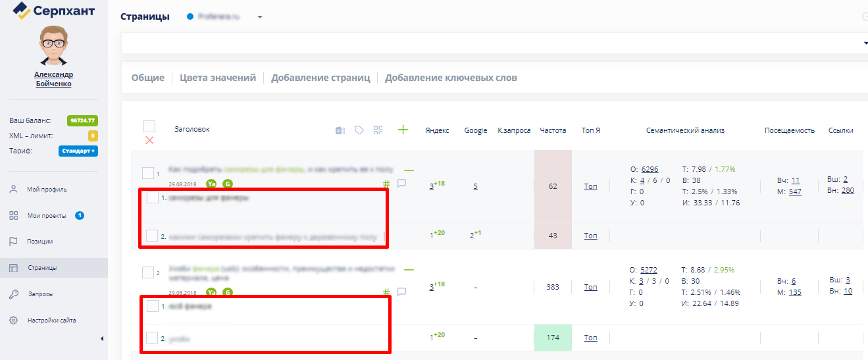Switch to the Цвета значений tab
The width and height of the screenshot is (868, 360).
pos(217,78)
